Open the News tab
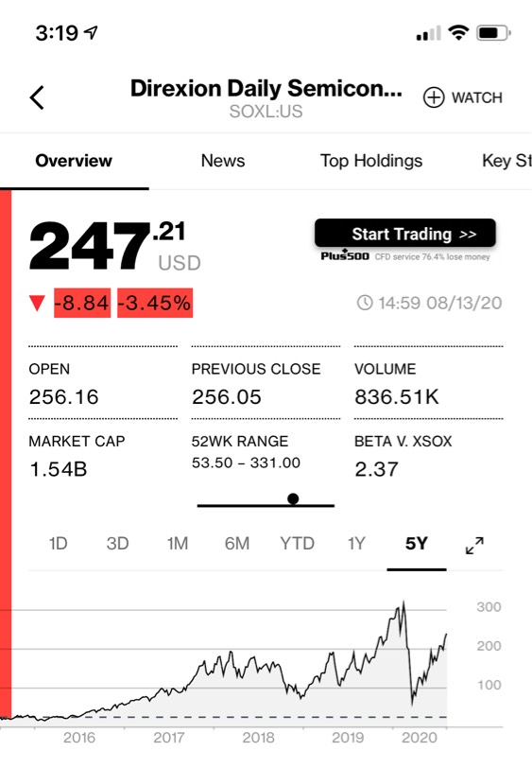 point(223,161)
